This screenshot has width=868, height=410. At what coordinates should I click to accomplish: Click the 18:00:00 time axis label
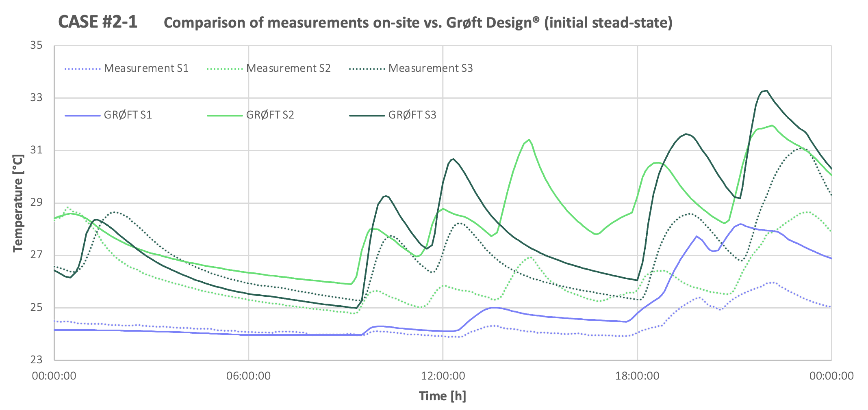637,375
